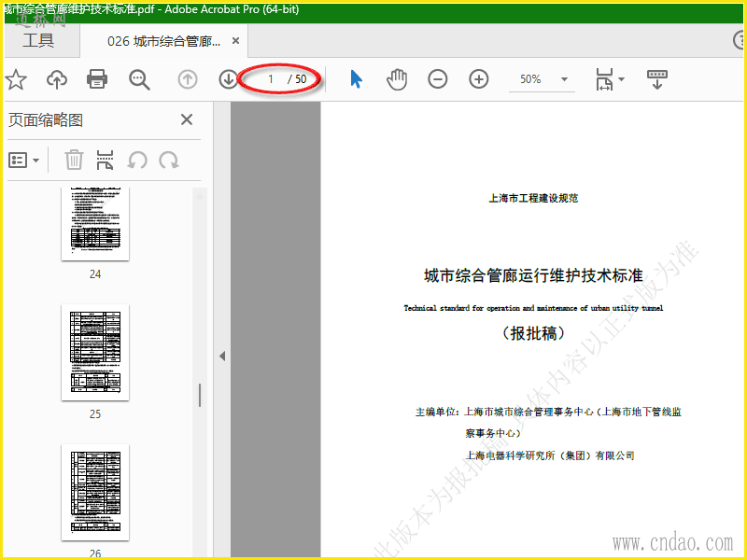
Task: Open the find text magnifier tool
Action: pyautogui.click(x=139, y=79)
